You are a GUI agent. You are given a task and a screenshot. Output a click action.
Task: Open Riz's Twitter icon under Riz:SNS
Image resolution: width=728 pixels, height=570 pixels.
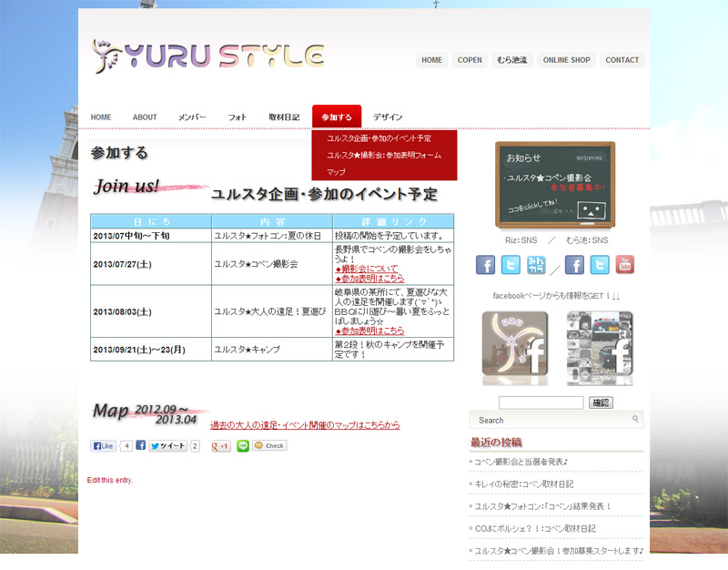click(511, 265)
